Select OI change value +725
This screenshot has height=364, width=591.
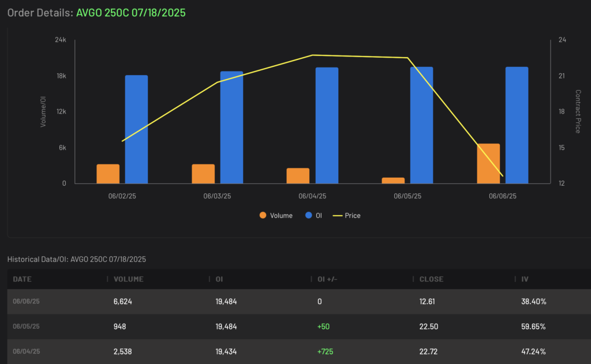[x=326, y=351]
